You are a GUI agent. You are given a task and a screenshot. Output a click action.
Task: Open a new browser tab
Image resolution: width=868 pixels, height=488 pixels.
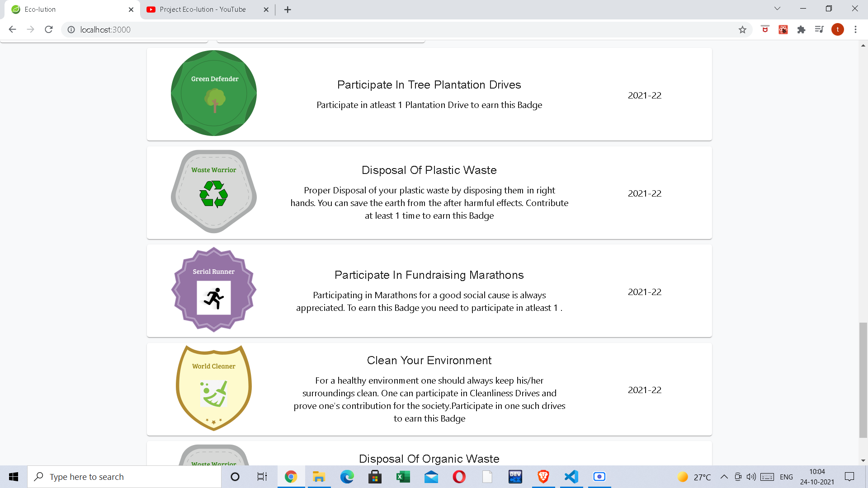coord(288,9)
